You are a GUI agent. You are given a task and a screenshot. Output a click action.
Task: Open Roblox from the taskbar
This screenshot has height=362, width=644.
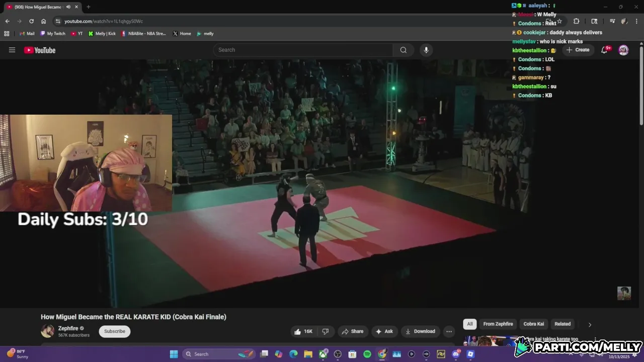click(470, 354)
